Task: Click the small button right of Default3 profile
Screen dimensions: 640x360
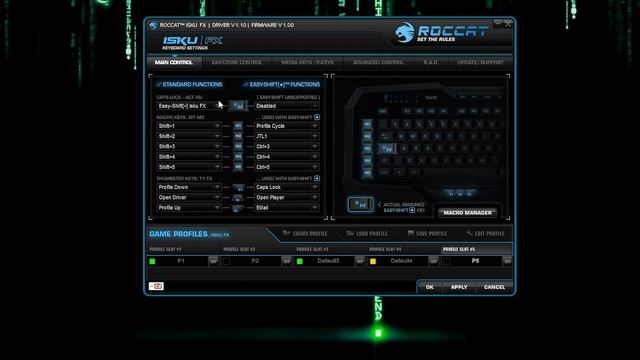Action: click(360, 261)
